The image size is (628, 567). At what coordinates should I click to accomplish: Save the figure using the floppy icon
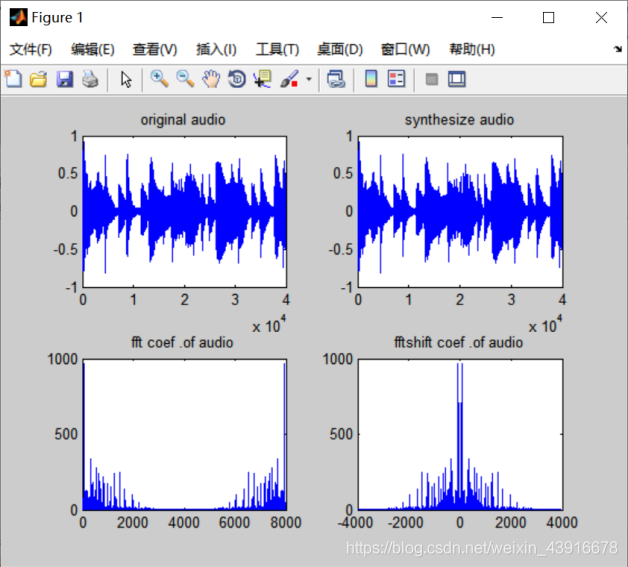click(x=64, y=79)
